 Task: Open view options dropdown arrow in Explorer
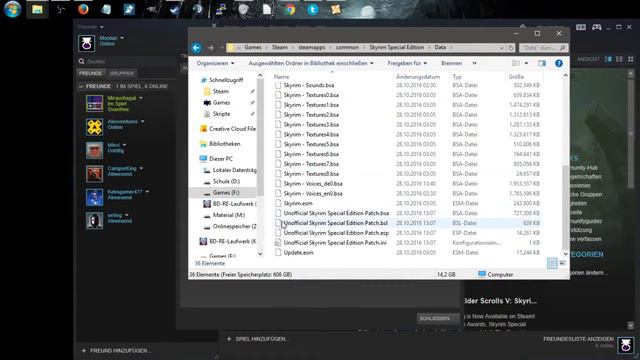526,63
